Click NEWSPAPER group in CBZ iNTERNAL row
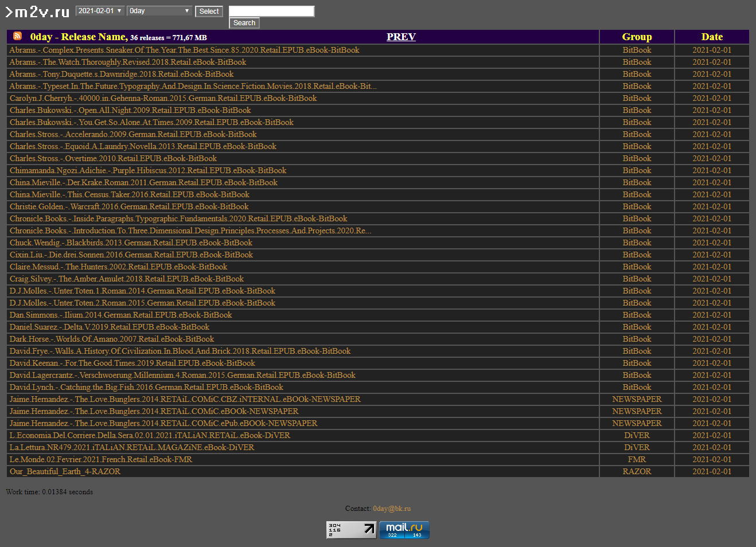 637,399
